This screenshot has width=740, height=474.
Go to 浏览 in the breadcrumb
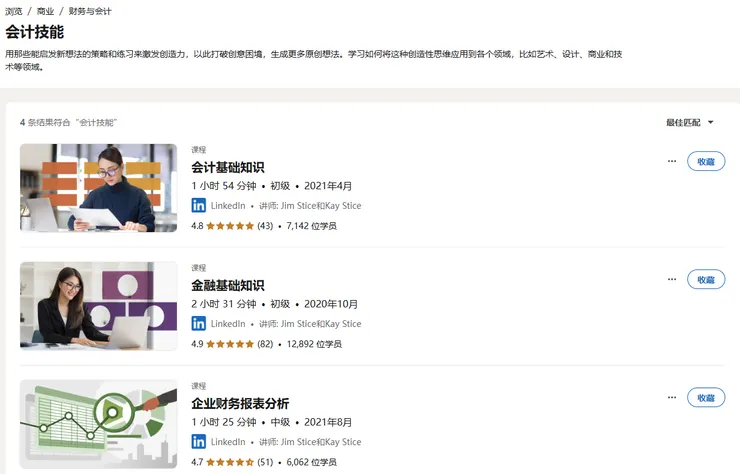pos(14,11)
